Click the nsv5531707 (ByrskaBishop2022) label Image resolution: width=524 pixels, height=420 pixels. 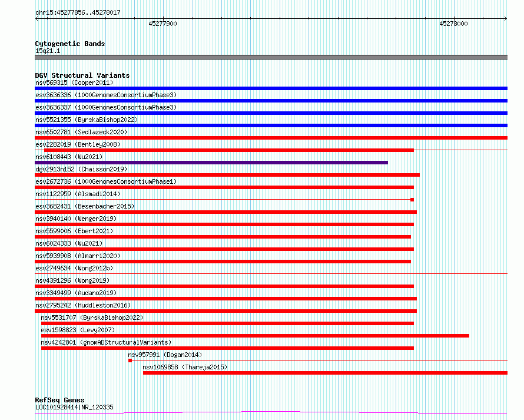click(x=92, y=318)
